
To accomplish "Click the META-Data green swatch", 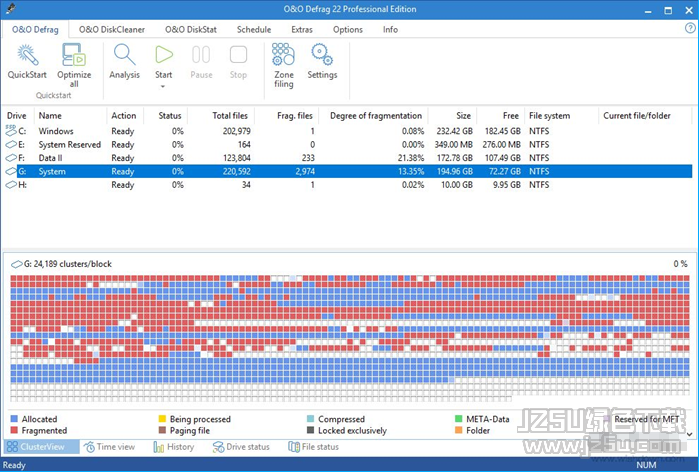I will click(458, 419).
